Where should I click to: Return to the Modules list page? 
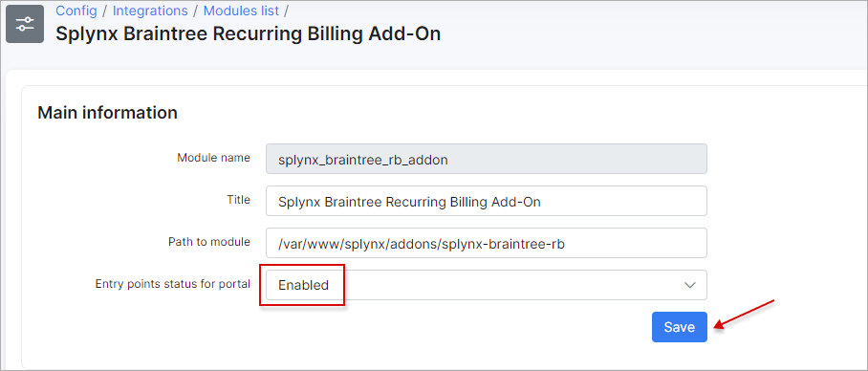tap(241, 11)
